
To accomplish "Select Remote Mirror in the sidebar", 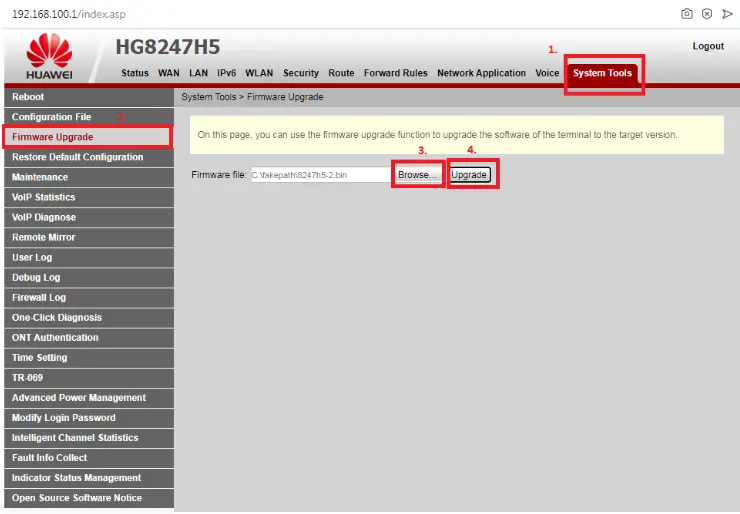I will 89,237.
